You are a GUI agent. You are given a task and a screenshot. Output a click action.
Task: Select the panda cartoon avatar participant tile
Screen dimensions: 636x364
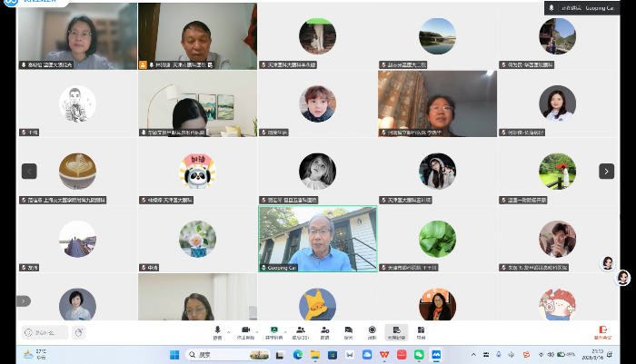[197, 171]
